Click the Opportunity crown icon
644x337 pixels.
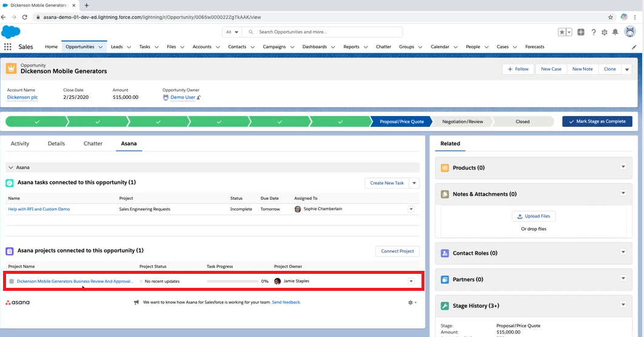tap(11, 68)
